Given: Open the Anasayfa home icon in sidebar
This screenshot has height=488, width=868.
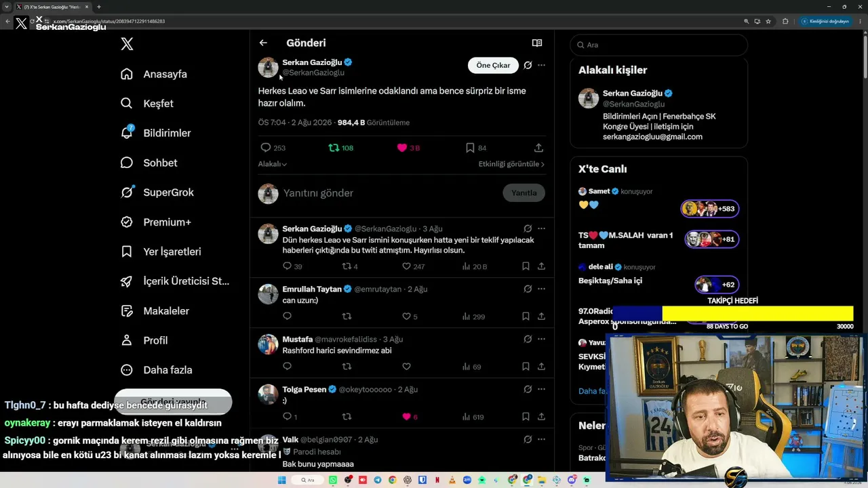Looking at the screenshot, I should pos(127,74).
